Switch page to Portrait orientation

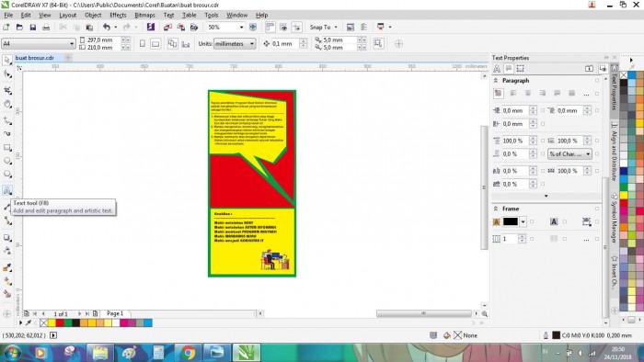click(x=142, y=43)
